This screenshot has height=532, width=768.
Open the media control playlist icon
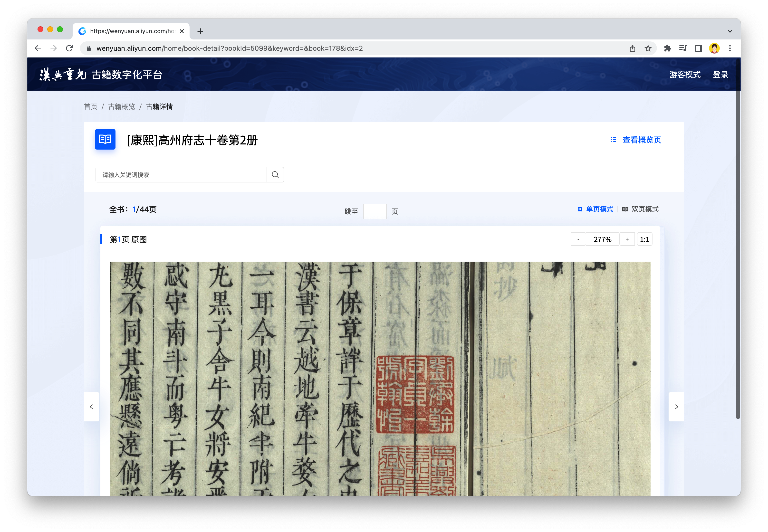pyautogui.click(x=683, y=48)
